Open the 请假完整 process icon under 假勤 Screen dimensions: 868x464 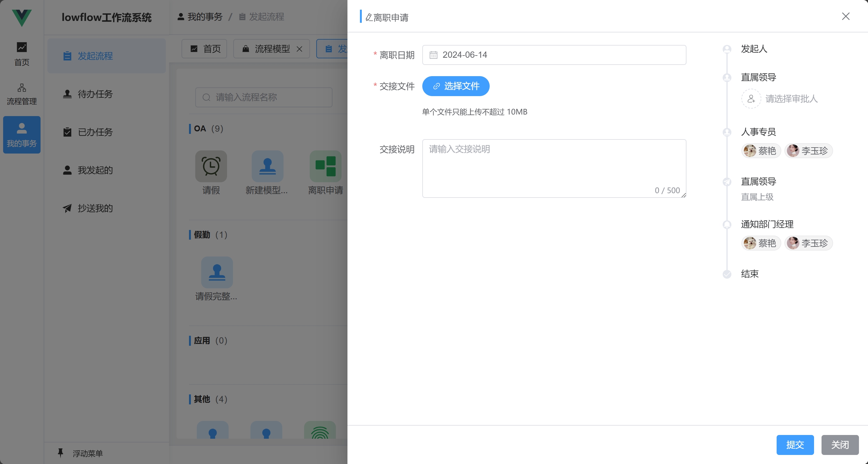(x=217, y=272)
